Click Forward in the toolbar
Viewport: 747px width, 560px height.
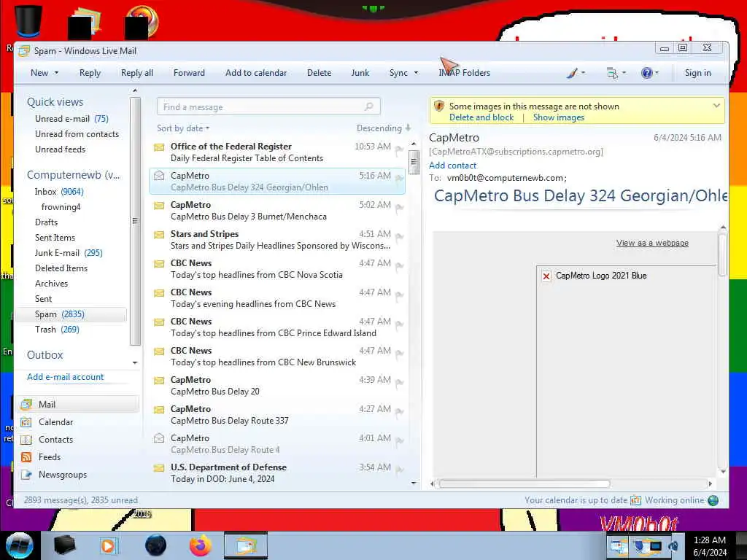(x=189, y=73)
